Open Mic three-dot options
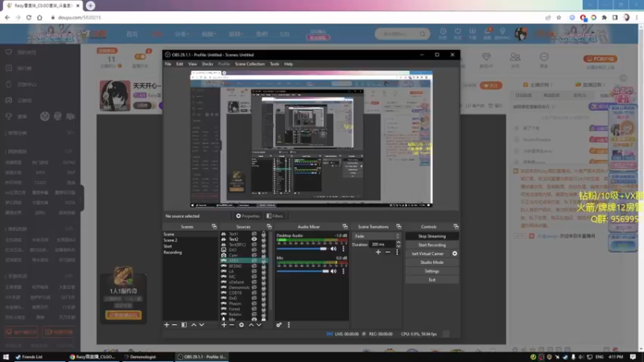 344,271
